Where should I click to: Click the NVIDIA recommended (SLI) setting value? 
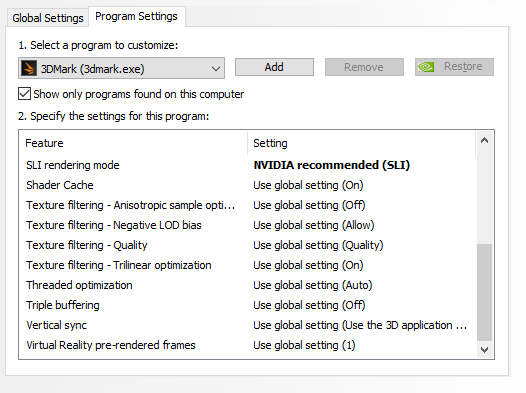pyautogui.click(x=331, y=165)
